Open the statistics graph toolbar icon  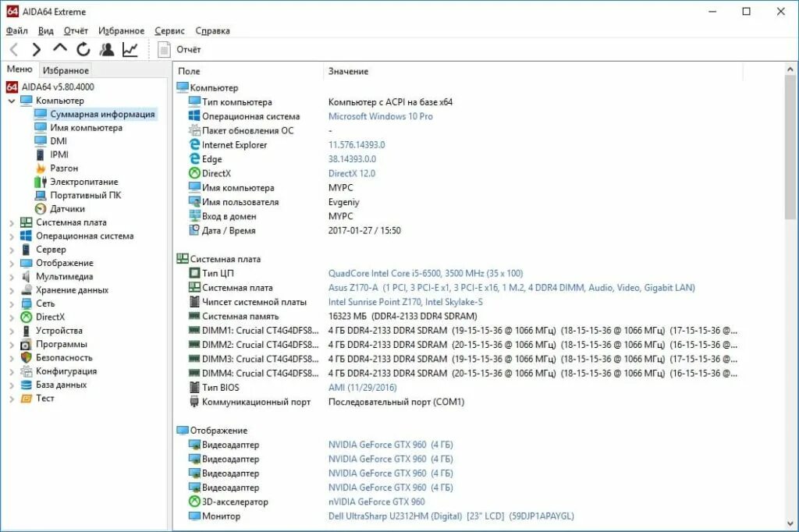pos(130,48)
